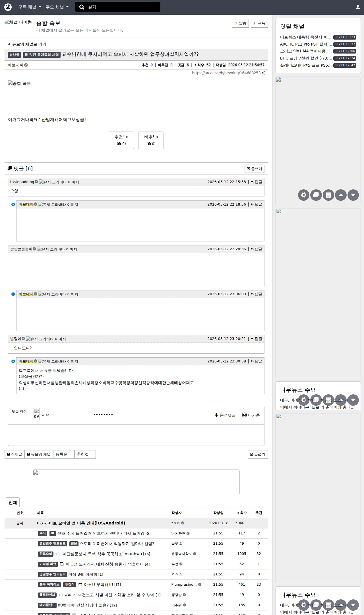
Task: Click the 뉴브엥 badge in post title
Action: pyautogui.click(x=14, y=55)
